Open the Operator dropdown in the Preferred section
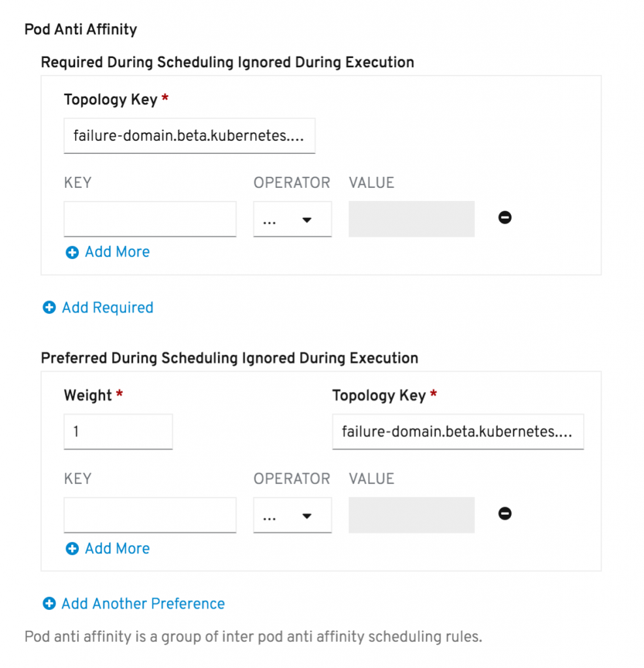The width and height of the screenshot is (644, 668). [x=292, y=516]
